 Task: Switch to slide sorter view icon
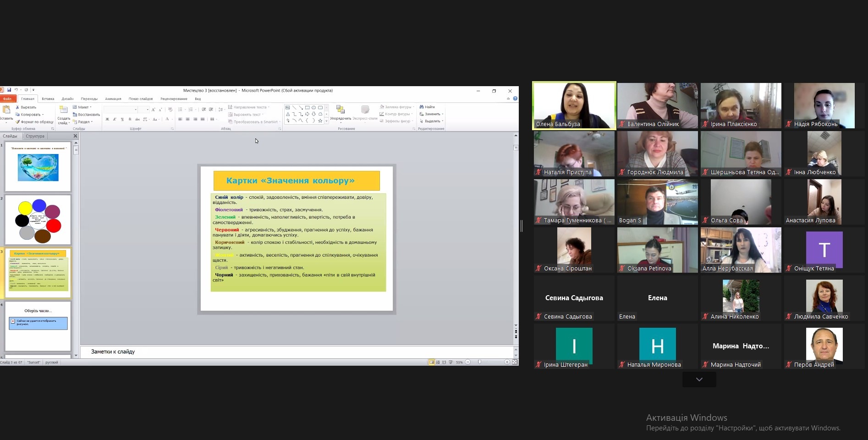438,362
